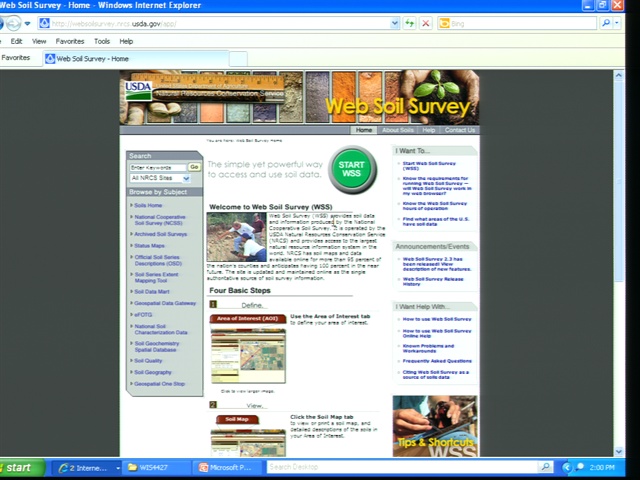
Task: Click the Bing search box
Action: [517, 23]
